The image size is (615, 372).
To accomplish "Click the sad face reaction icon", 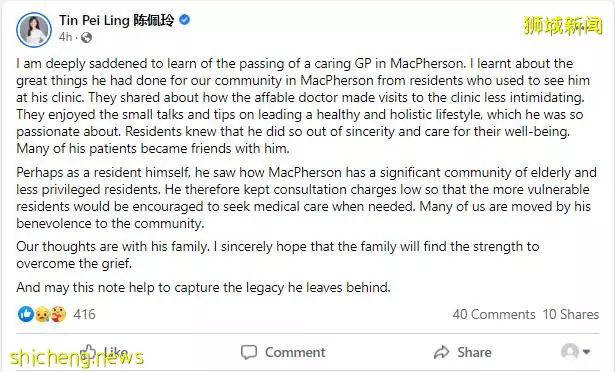I will pos(42,314).
